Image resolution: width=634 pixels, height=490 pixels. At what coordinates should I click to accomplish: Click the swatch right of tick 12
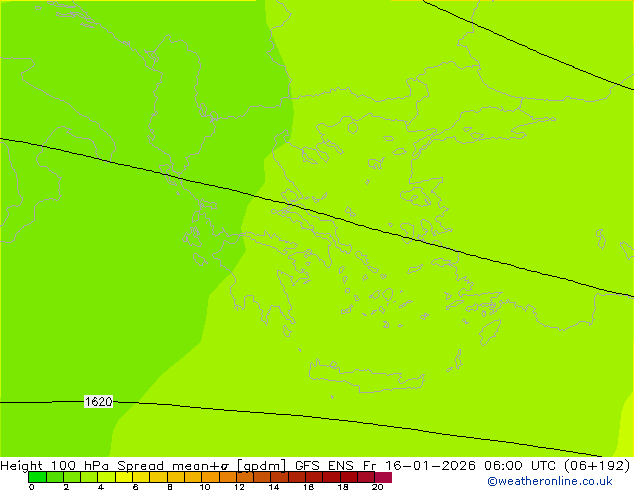245,477
